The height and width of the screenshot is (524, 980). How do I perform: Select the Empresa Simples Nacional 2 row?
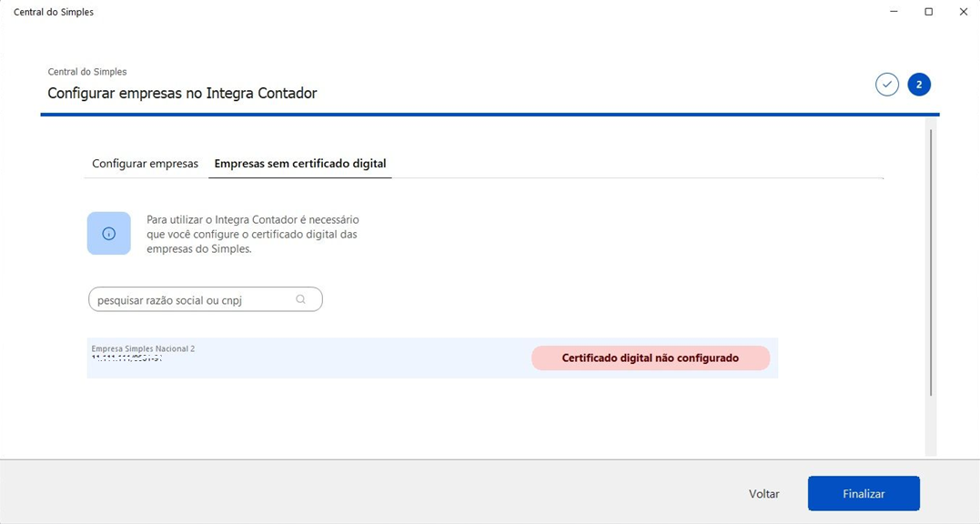(432, 358)
